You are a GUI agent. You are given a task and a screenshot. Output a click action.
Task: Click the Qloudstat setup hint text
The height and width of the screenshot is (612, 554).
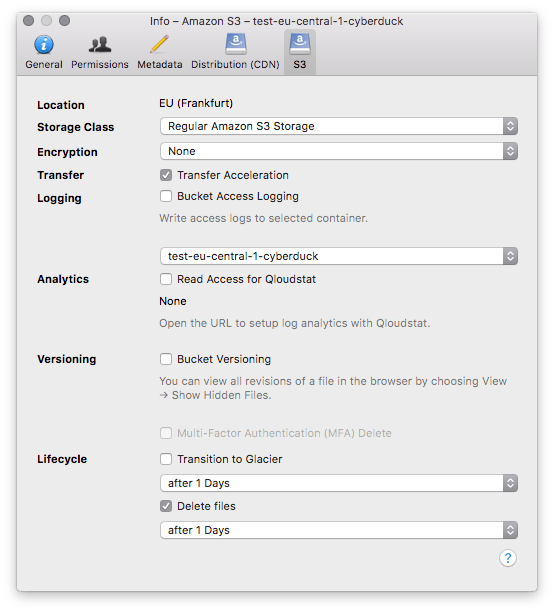(295, 323)
